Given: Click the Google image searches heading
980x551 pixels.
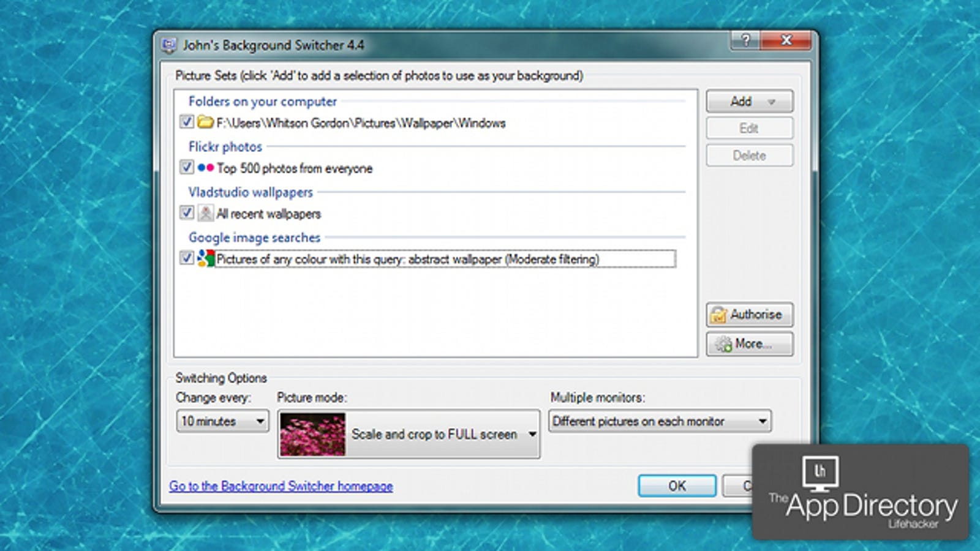Looking at the screenshot, I should tap(254, 237).
